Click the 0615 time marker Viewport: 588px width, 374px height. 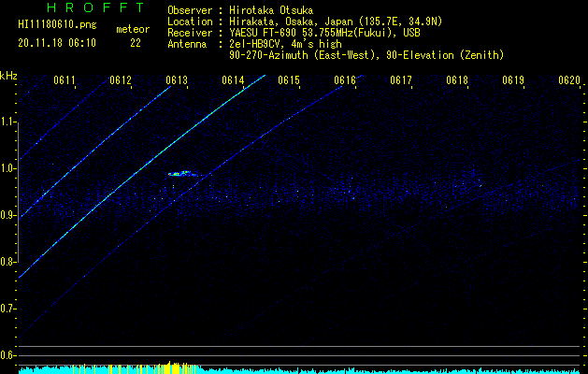click(289, 80)
